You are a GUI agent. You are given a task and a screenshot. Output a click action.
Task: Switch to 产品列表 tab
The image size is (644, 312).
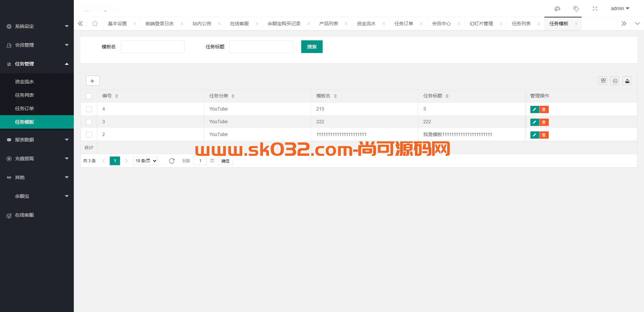click(x=329, y=24)
